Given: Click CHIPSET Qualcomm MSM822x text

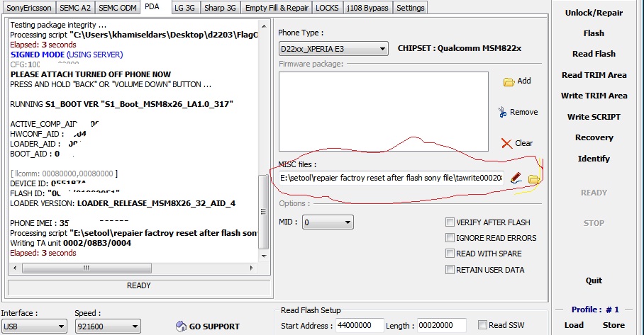Looking at the screenshot, I should click(x=459, y=48).
